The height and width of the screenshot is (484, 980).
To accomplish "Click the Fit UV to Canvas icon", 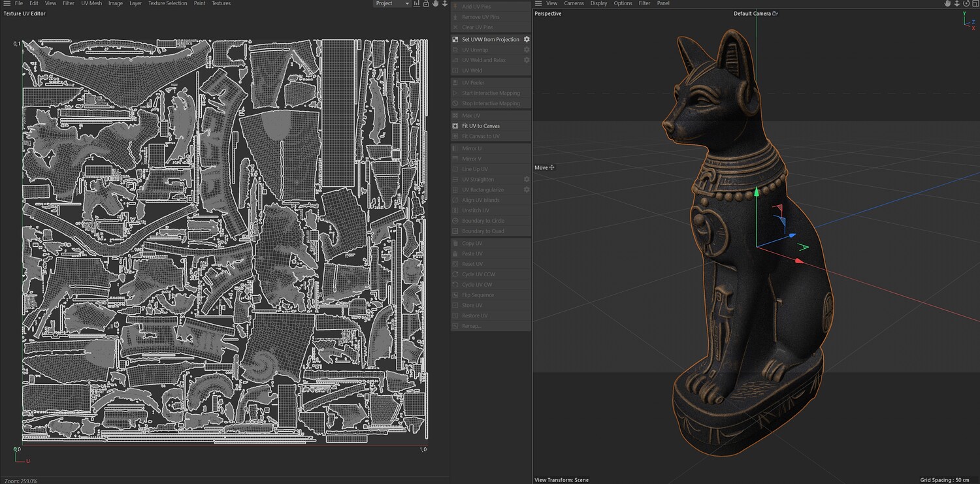I will click(x=455, y=126).
